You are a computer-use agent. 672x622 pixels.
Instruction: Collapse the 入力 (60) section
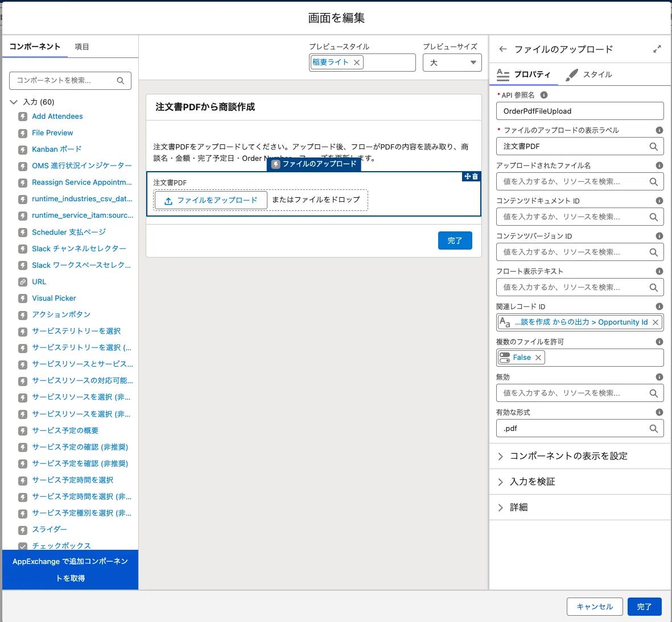(14, 102)
